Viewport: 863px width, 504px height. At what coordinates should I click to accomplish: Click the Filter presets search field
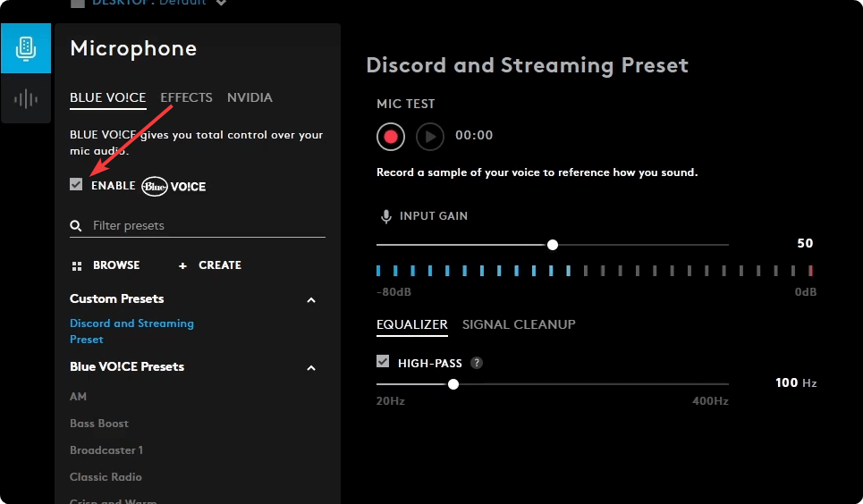[x=198, y=225]
